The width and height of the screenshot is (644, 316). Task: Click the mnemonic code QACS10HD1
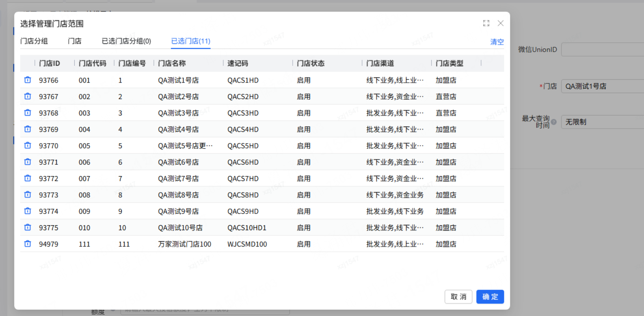(x=247, y=228)
